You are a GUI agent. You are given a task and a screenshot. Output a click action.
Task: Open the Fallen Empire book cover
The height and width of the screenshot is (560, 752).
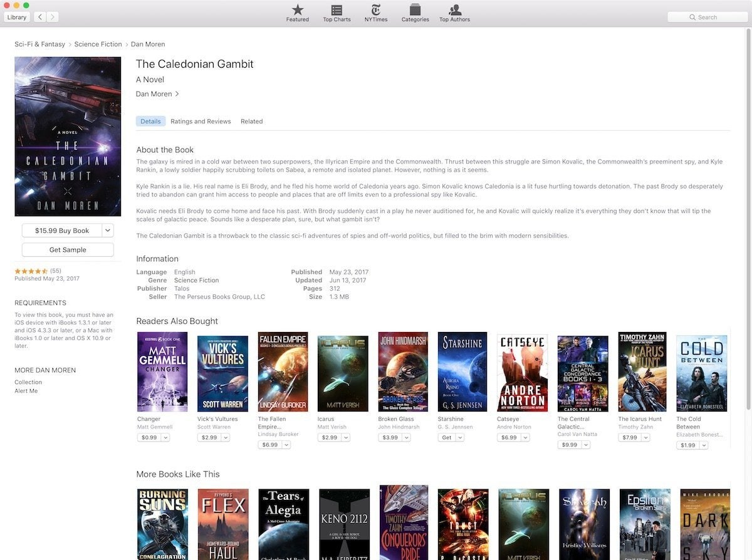pos(283,371)
